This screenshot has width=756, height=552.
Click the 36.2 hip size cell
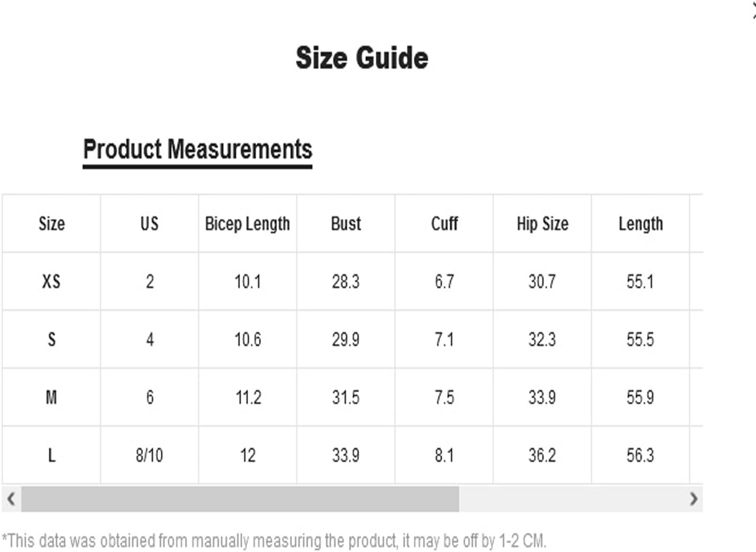click(x=542, y=455)
